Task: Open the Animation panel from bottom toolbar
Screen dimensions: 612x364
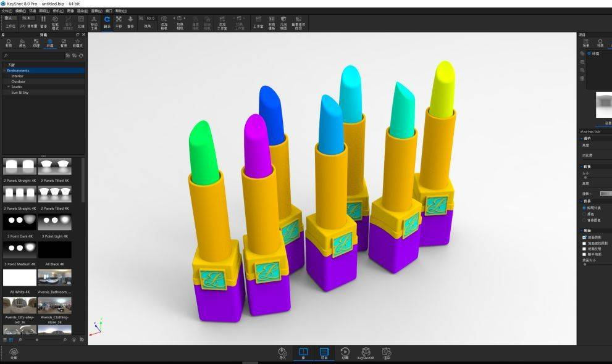Action: click(x=345, y=352)
